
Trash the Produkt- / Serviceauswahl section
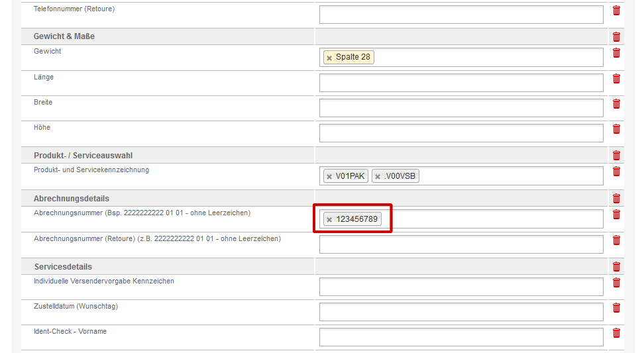616,155
